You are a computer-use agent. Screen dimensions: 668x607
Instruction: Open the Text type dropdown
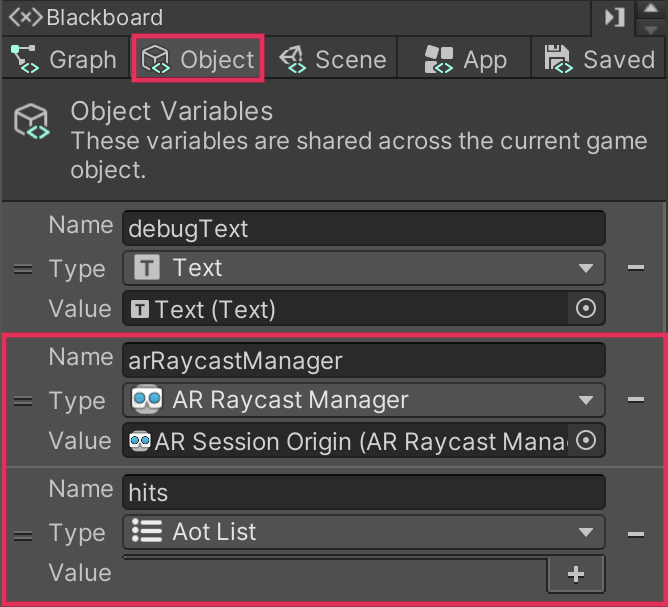(x=364, y=268)
